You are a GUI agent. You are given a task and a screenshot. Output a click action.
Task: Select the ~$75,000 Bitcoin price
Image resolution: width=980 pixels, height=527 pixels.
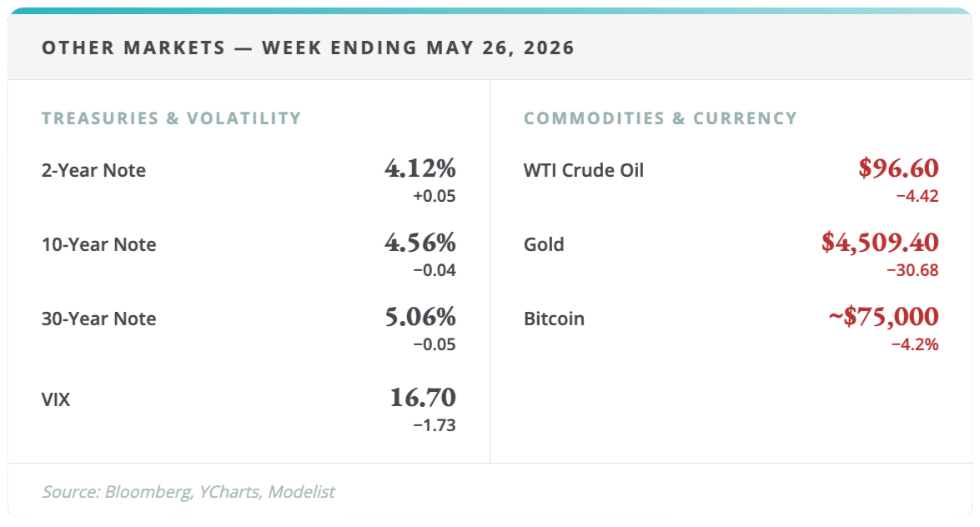pyautogui.click(x=884, y=317)
